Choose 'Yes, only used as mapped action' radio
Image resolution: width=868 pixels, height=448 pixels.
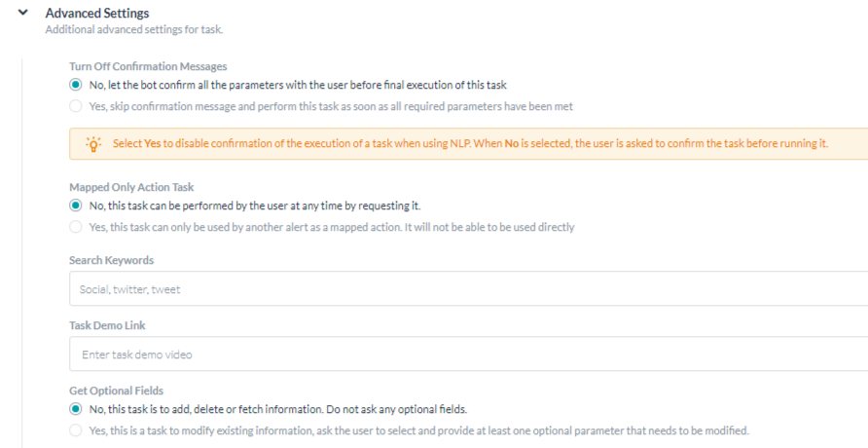pyautogui.click(x=76, y=227)
